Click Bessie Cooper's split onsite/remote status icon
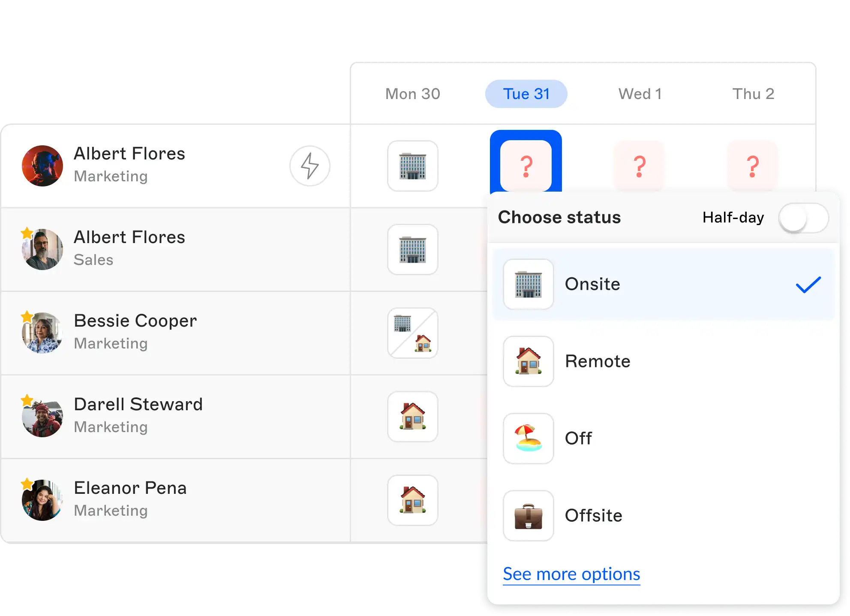This screenshot has height=616, width=850. [412, 333]
